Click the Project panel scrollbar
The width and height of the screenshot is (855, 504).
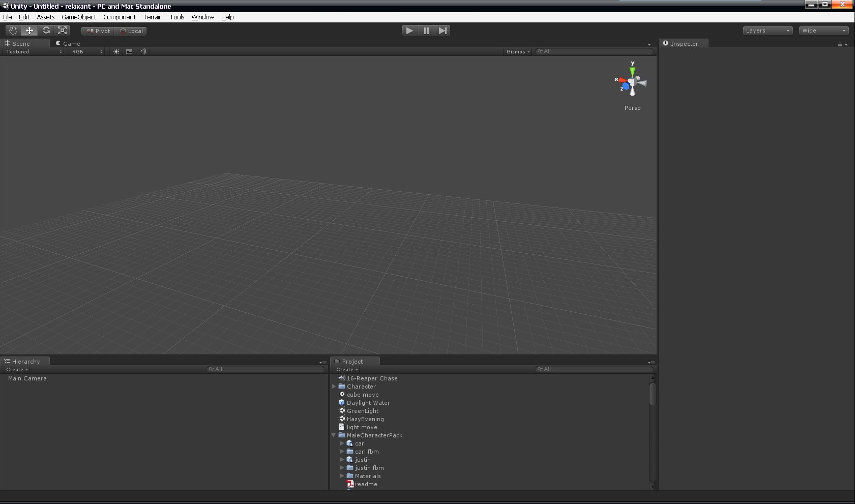click(x=653, y=394)
